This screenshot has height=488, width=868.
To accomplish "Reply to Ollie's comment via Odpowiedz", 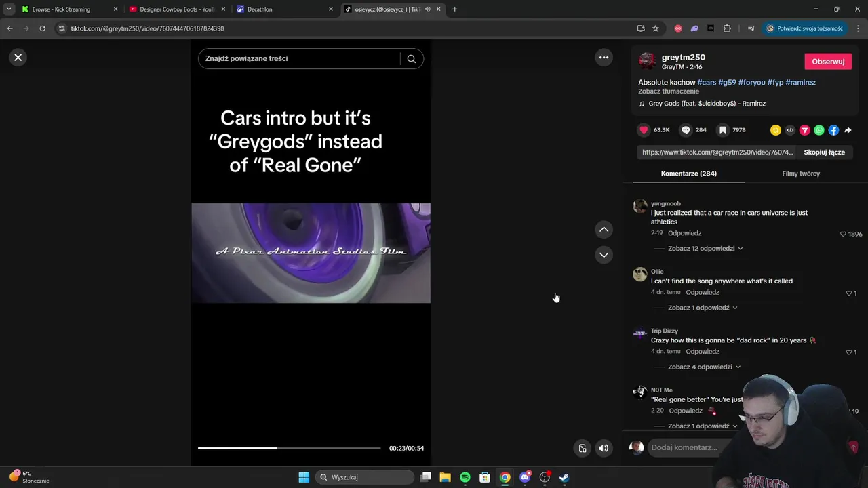I will click(x=703, y=293).
